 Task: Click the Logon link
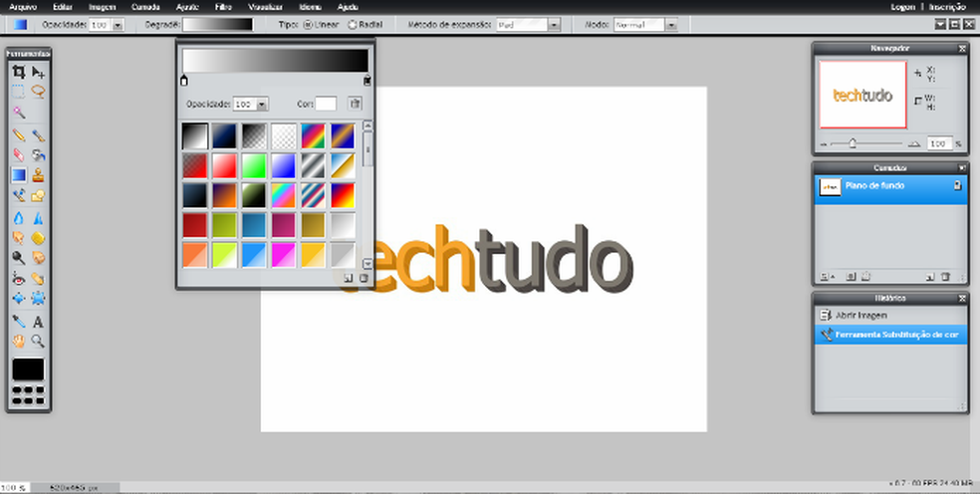coord(902,7)
